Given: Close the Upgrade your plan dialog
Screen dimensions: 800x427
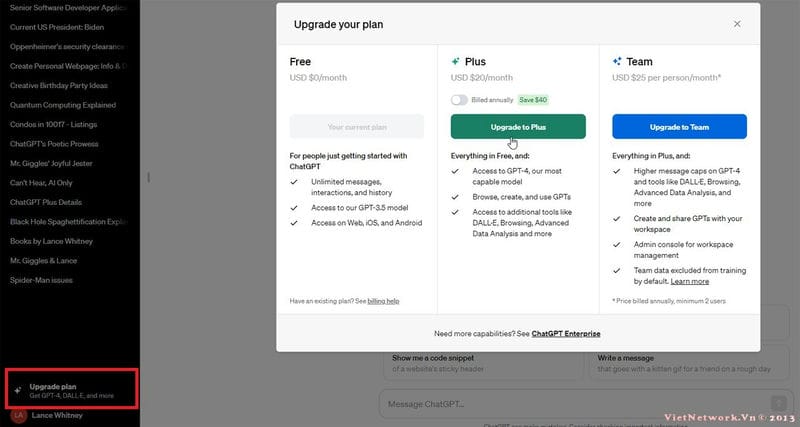Looking at the screenshot, I should point(737,23).
